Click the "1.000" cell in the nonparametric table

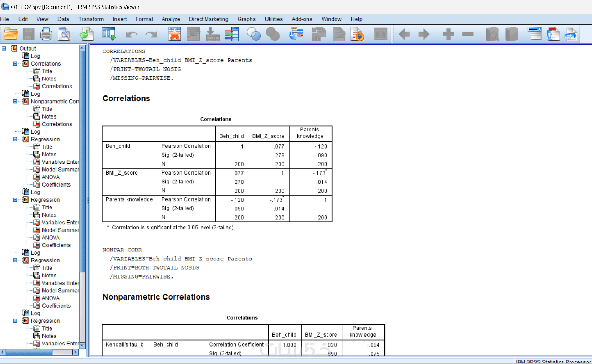click(290, 345)
